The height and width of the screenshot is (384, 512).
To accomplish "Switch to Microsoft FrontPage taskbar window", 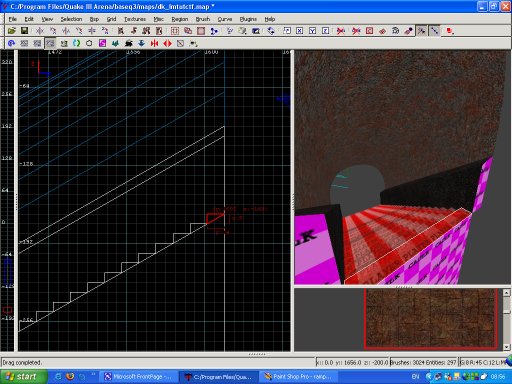I will 139,377.
